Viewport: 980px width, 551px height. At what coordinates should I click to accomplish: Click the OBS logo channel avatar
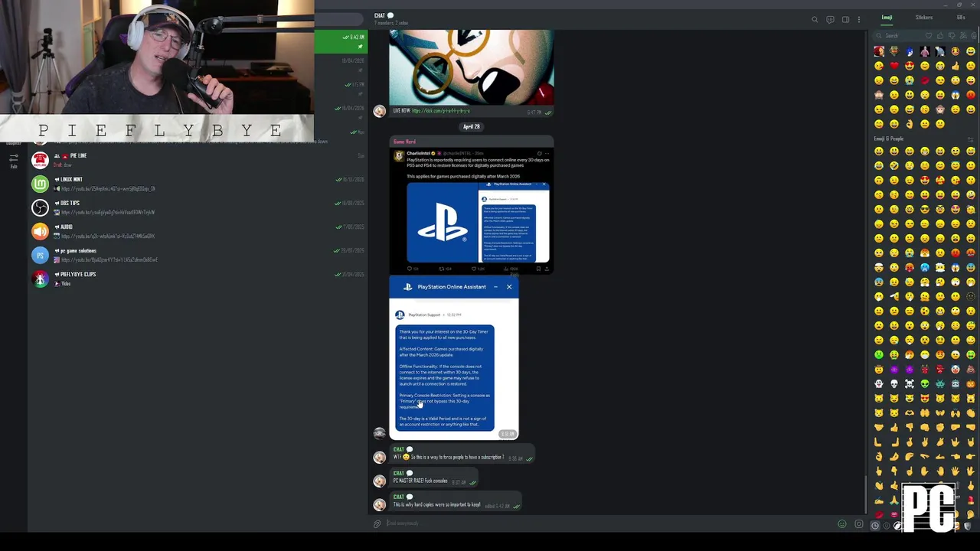[x=40, y=207]
